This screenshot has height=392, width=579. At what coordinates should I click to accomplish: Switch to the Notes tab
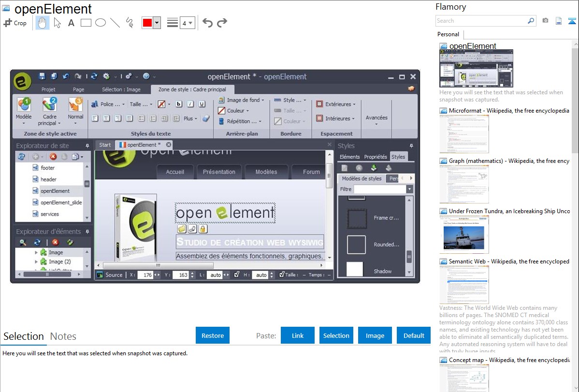tap(63, 336)
